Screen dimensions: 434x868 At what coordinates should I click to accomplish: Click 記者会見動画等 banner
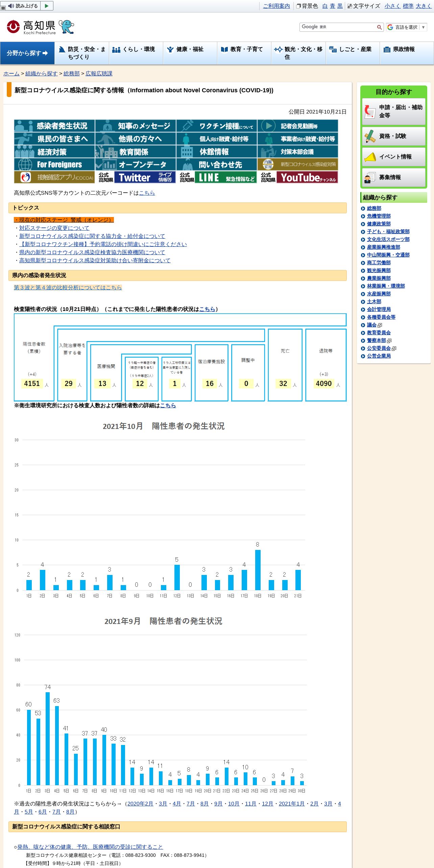(298, 126)
